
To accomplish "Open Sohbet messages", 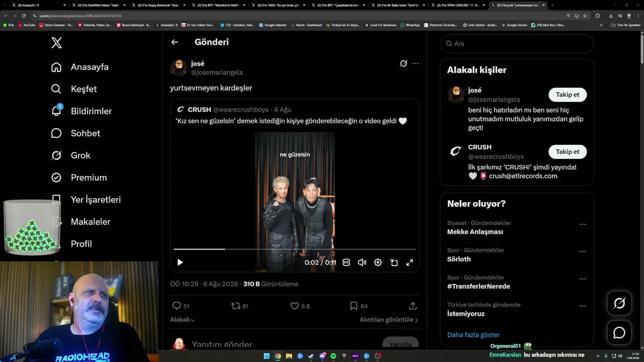I will pyautogui.click(x=75, y=133).
